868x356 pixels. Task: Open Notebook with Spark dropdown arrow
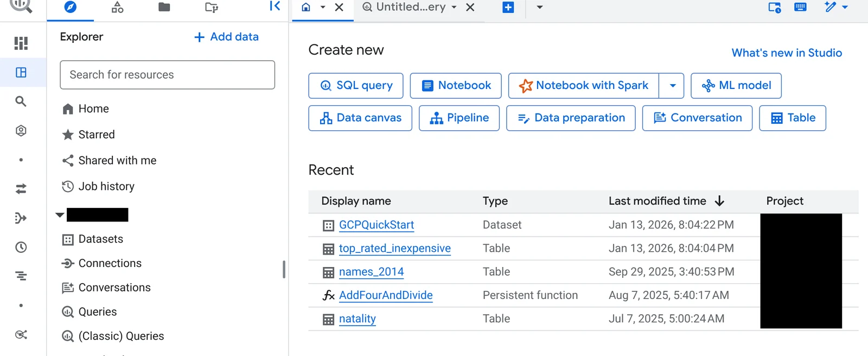672,86
